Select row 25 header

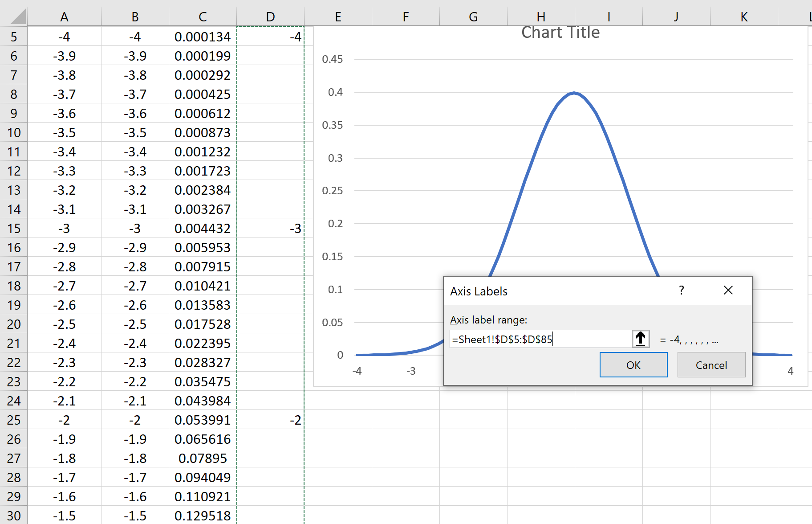pos(14,420)
